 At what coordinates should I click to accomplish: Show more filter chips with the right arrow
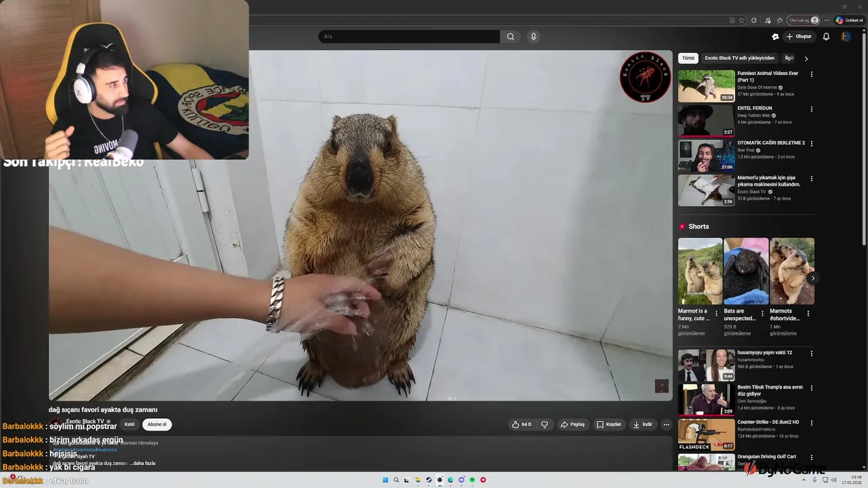806,58
